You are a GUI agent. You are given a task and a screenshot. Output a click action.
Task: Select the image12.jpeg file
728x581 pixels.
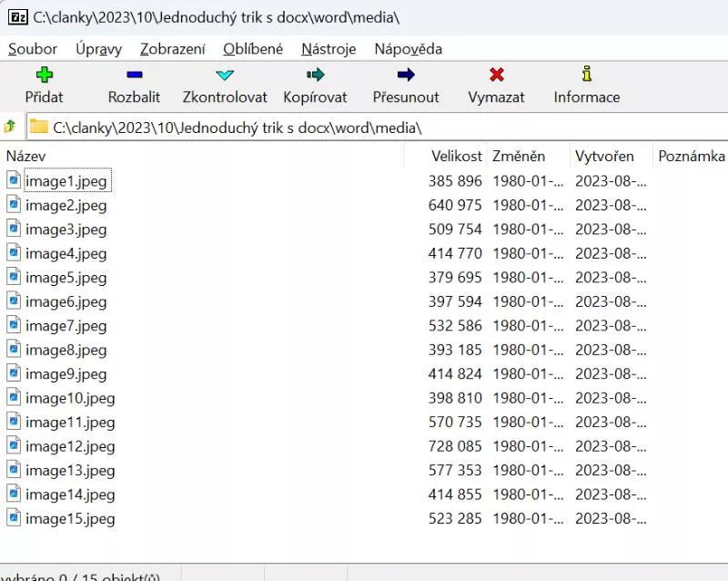point(70,446)
